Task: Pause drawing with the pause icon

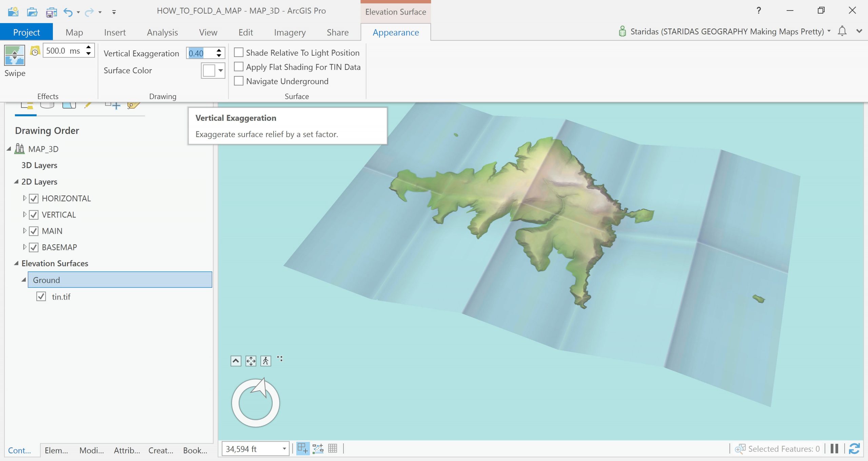Action: pos(834,448)
